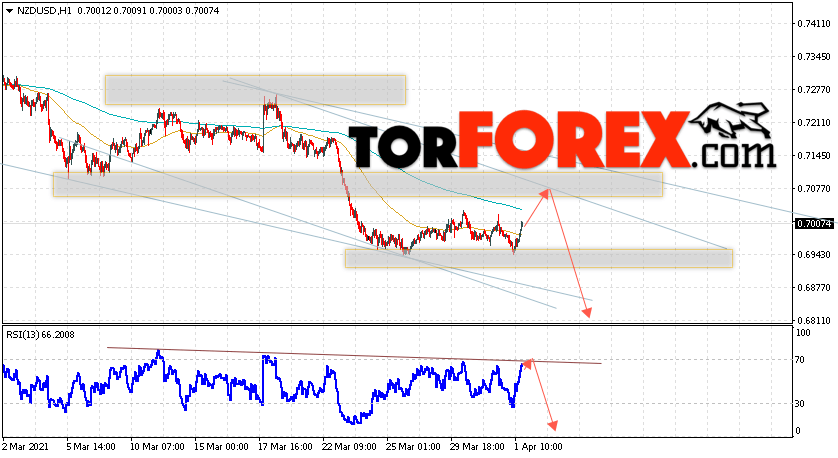Click the RSI(13) 66.2008 indicator label
The image size is (838, 458).
click(41, 335)
